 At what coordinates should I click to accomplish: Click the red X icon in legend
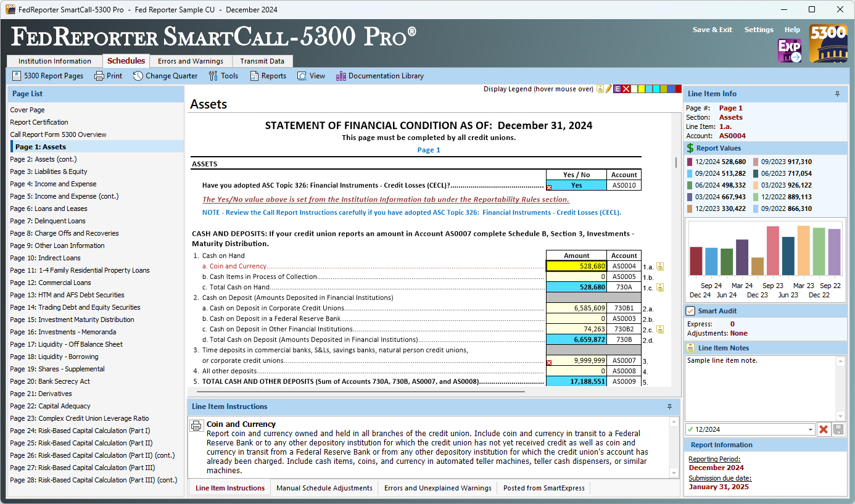[x=626, y=89]
